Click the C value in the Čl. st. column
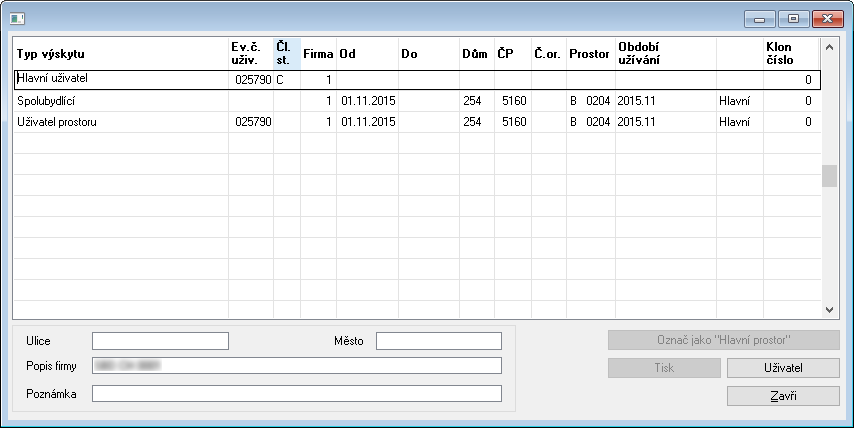 click(x=280, y=80)
